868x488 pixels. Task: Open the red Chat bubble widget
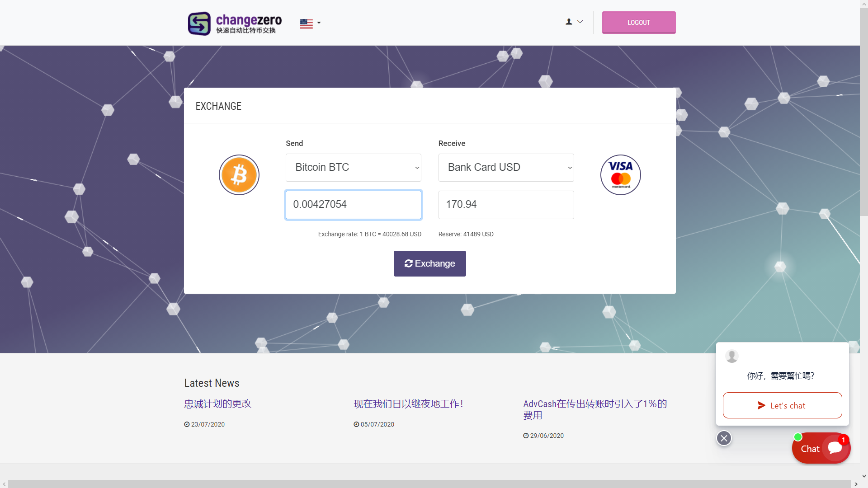(821, 448)
